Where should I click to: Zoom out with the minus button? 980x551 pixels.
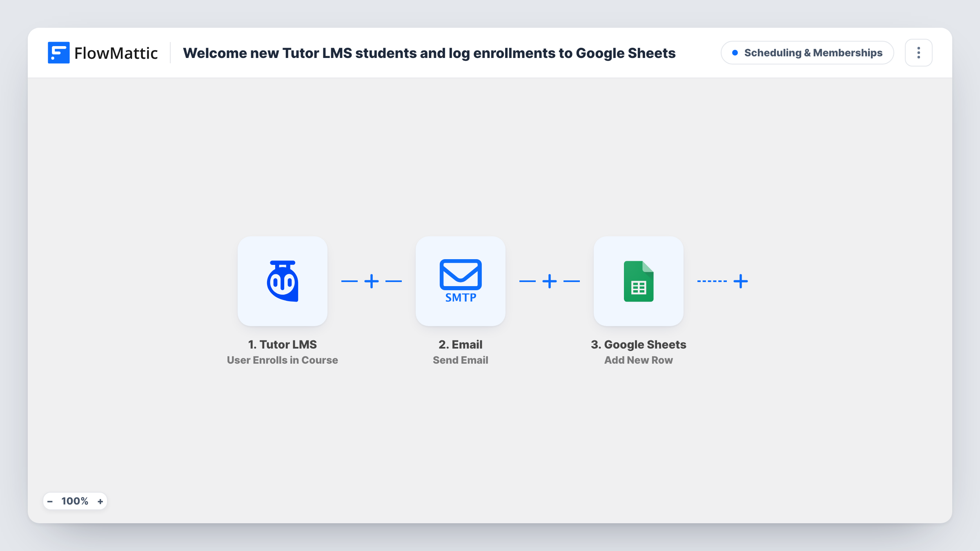point(50,501)
